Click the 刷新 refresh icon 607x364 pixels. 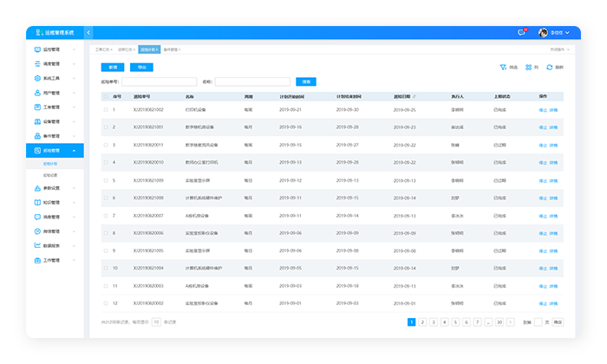click(550, 67)
